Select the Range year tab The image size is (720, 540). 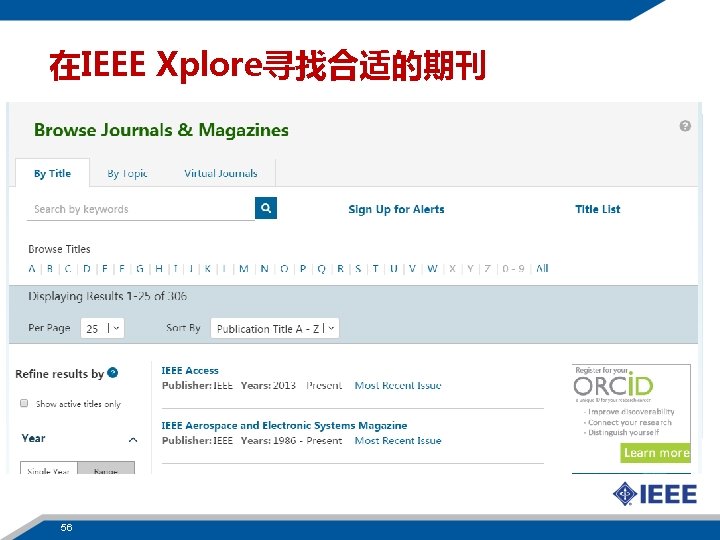click(106, 468)
